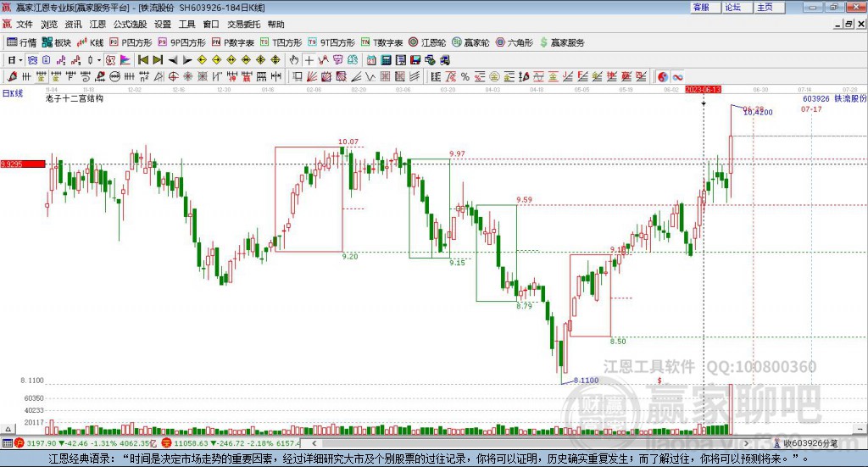Open the 9P四方形 tool
This screenshot has height=467, width=868.
click(x=182, y=42)
